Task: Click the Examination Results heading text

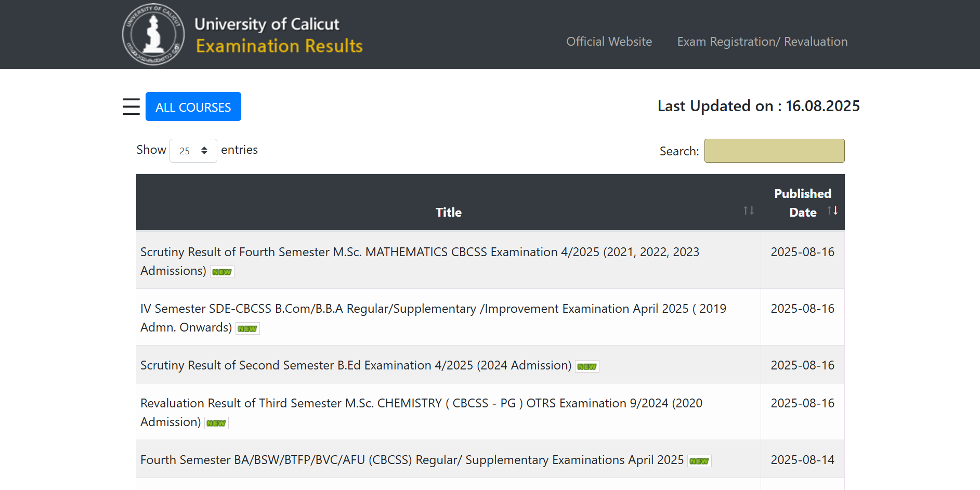Action: tap(279, 46)
